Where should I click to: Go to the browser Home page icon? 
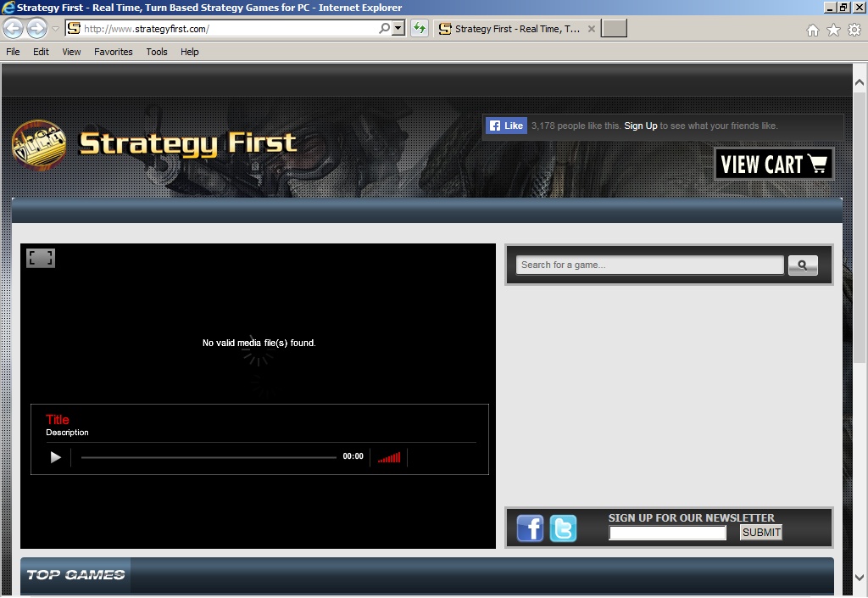pyautogui.click(x=813, y=30)
